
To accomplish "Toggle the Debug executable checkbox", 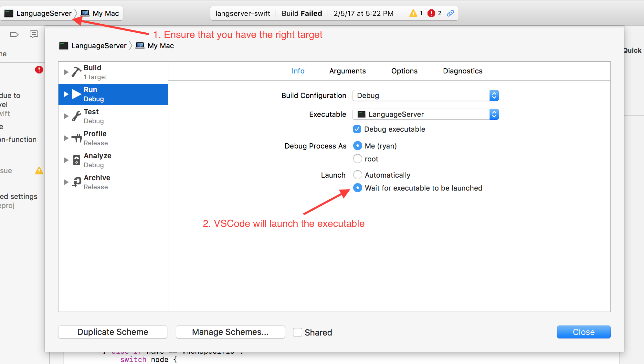I will point(357,129).
